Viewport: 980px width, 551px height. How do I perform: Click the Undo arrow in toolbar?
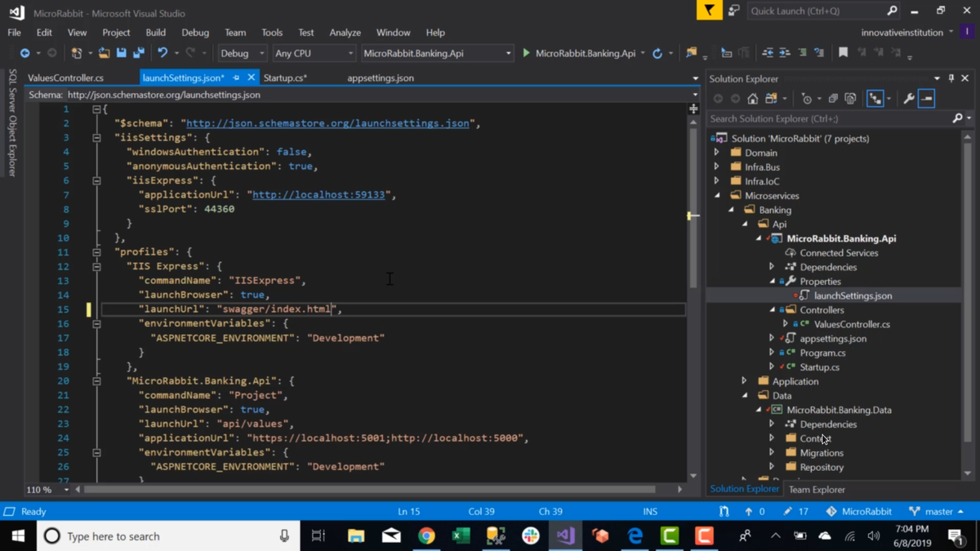(163, 53)
